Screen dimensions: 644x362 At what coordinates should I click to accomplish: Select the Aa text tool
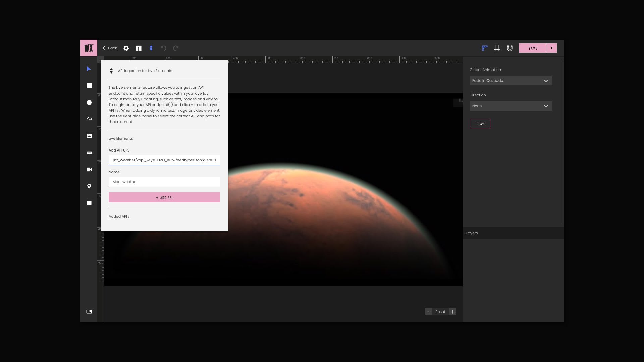click(89, 119)
